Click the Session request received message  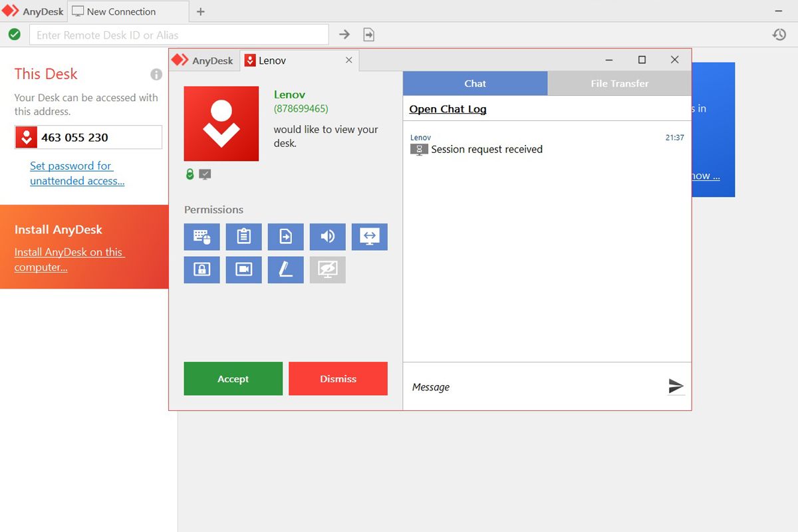pos(487,150)
